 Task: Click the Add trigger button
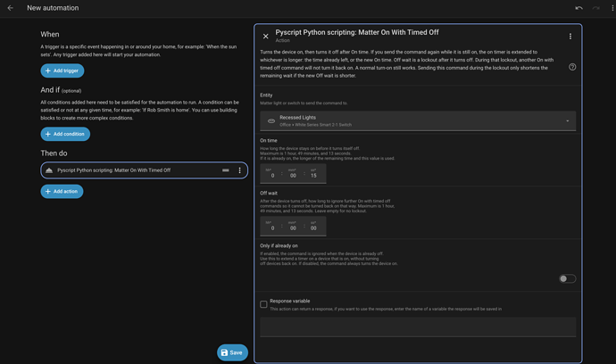pos(62,70)
